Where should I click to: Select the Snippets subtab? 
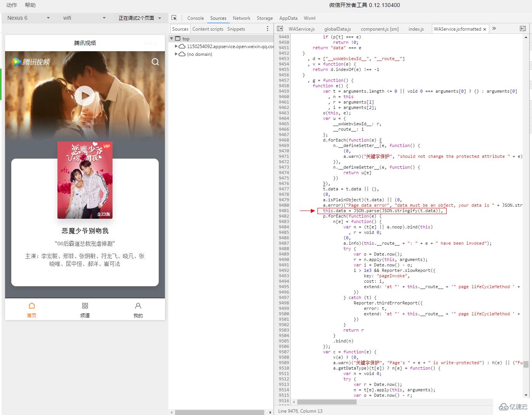pos(236,29)
